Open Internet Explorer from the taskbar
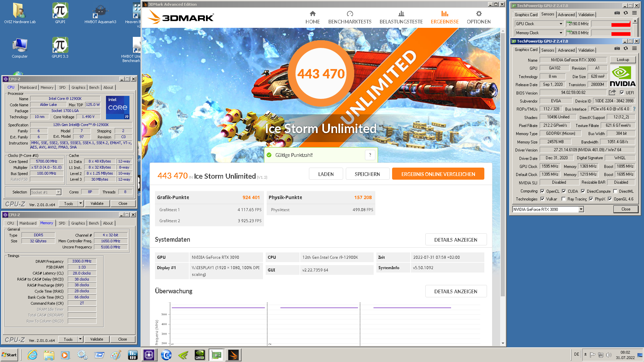The height and width of the screenshot is (362, 644). click(x=32, y=355)
